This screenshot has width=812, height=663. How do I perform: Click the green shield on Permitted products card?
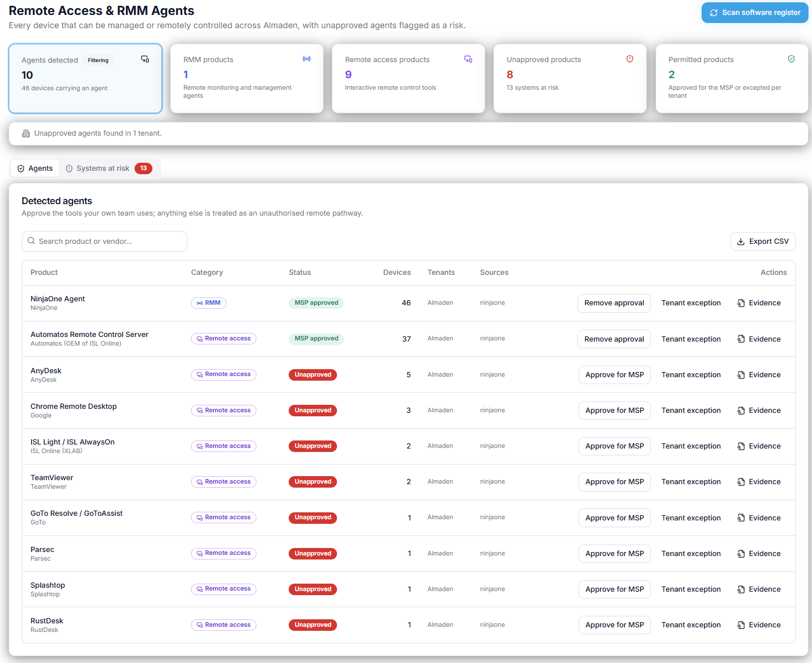791,59
